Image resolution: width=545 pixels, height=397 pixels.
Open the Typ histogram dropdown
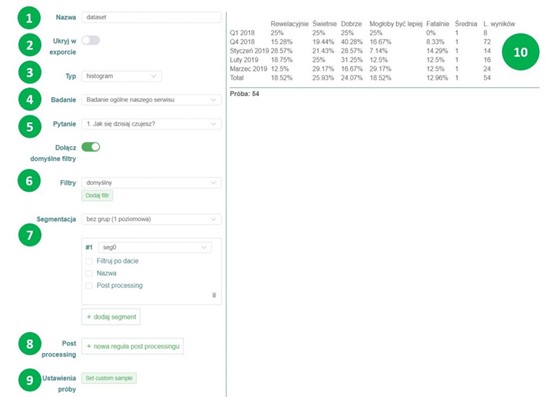click(x=121, y=76)
